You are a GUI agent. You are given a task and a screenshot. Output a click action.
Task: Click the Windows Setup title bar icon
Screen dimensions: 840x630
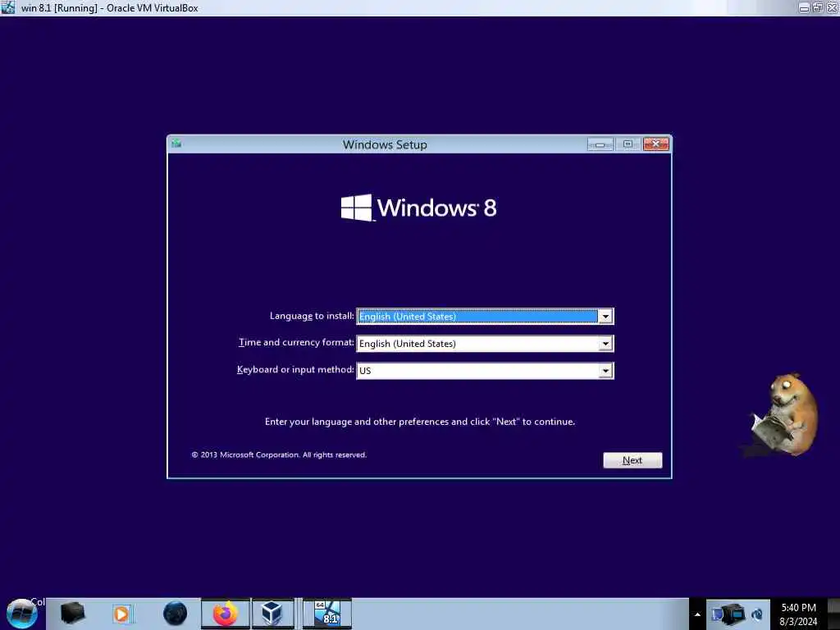(176, 144)
